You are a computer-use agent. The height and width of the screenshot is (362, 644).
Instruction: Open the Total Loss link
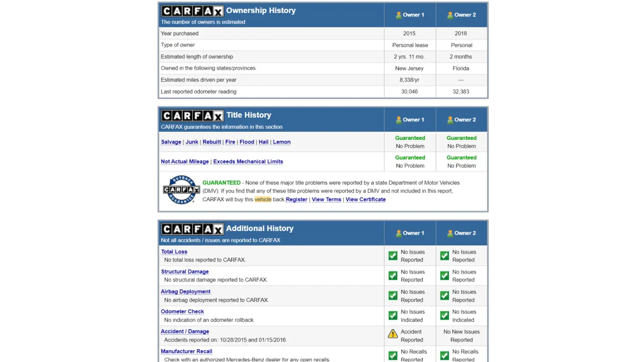click(174, 252)
